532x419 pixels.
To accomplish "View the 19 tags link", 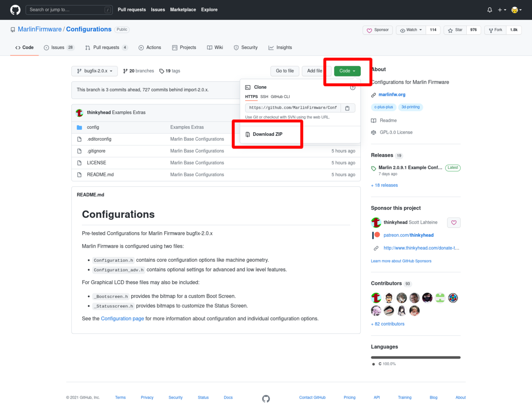I will coord(170,71).
